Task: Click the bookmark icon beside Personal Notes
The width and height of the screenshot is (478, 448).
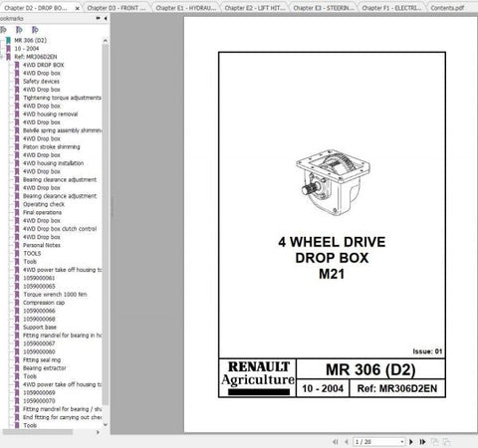Action: pos(17,245)
